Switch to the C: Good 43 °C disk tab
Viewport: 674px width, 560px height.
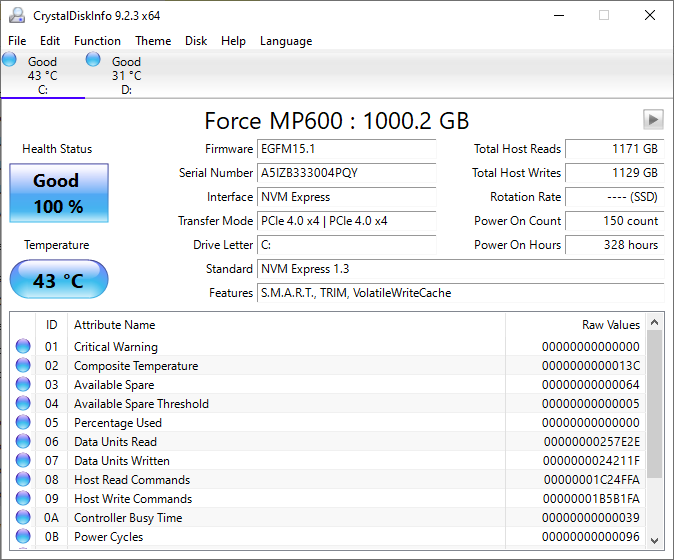[x=43, y=75]
